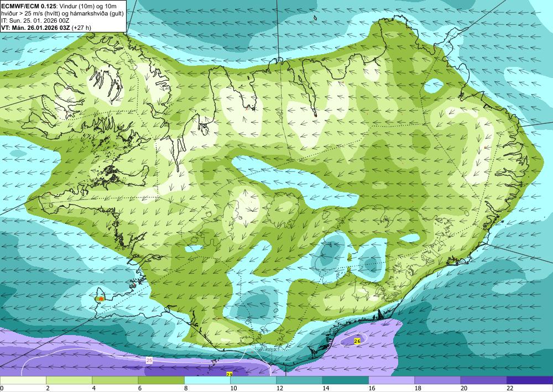Click the '8' value on the colour scale
The image size is (553, 392).
coord(186,388)
